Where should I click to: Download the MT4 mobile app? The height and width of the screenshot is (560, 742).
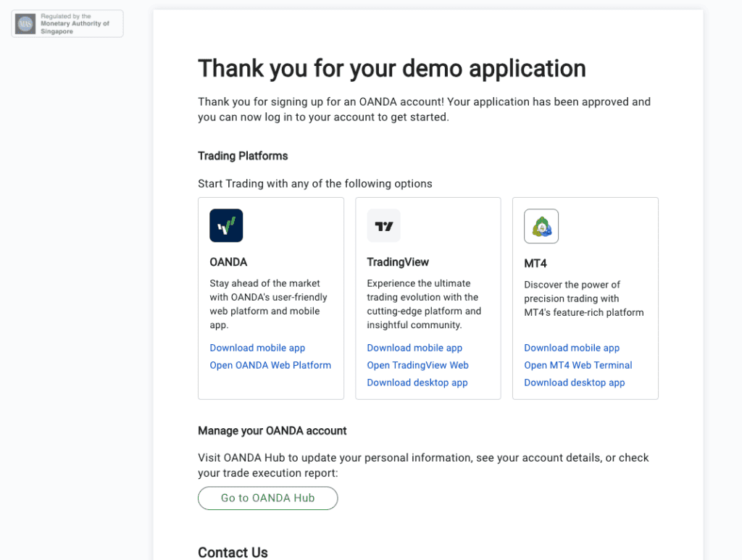point(572,348)
